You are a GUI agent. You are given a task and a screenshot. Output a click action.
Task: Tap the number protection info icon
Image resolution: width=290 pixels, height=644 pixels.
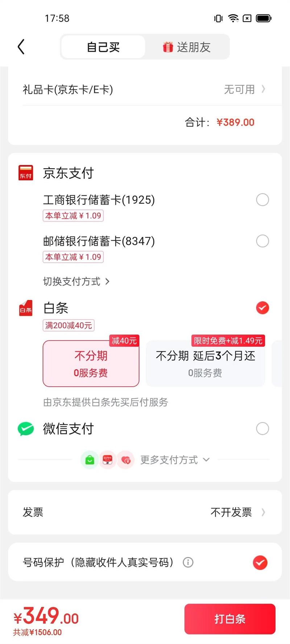(188, 562)
